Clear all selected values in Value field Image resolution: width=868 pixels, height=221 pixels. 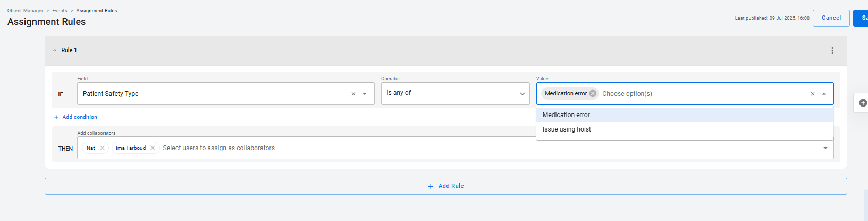click(812, 94)
